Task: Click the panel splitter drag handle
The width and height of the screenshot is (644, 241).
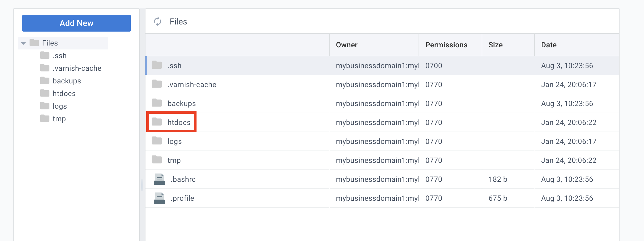Action: click(x=142, y=185)
